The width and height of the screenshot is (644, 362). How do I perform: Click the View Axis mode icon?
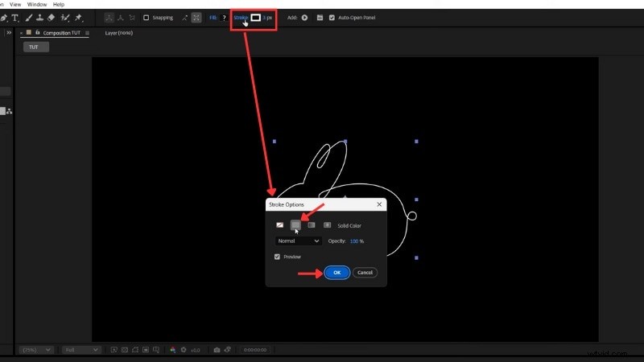[x=132, y=18]
